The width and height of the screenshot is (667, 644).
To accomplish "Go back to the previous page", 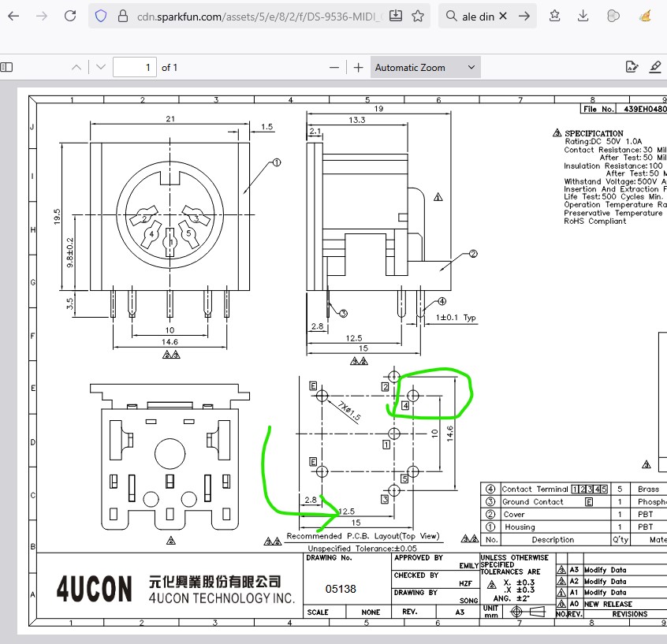I will click(13, 16).
